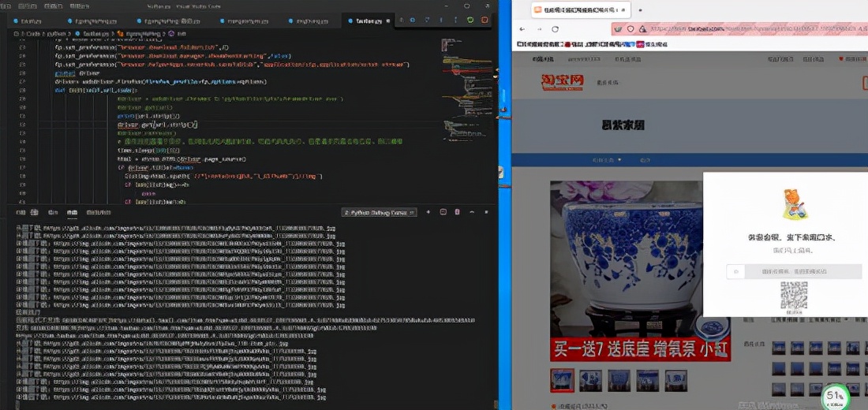868x410 pixels.
Task: Maximize the panel with the up chevron
Action: 472,212
